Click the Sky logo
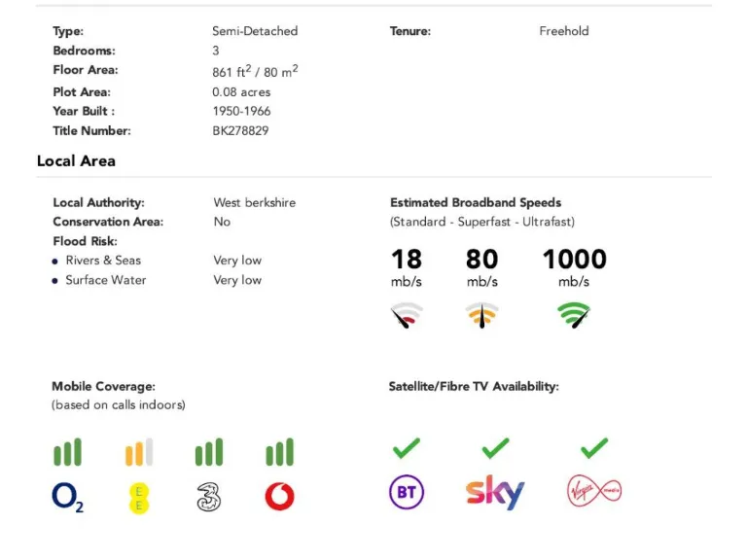 [495, 493]
